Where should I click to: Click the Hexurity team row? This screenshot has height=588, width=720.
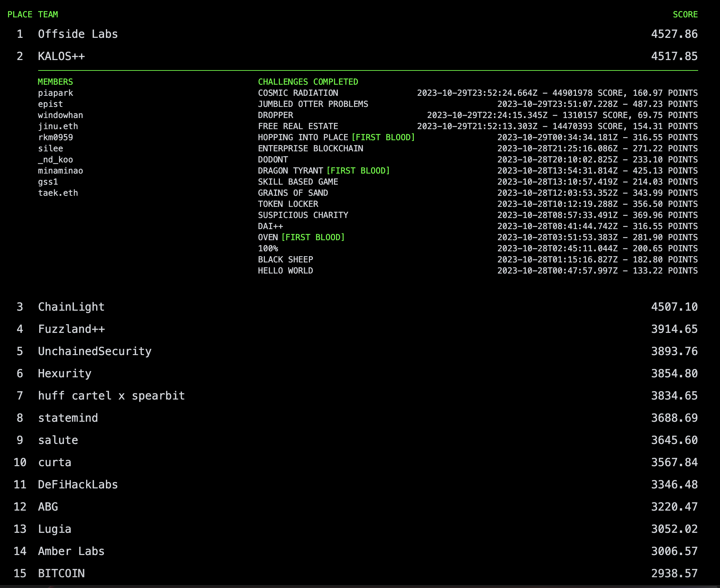(x=65, y=373)
